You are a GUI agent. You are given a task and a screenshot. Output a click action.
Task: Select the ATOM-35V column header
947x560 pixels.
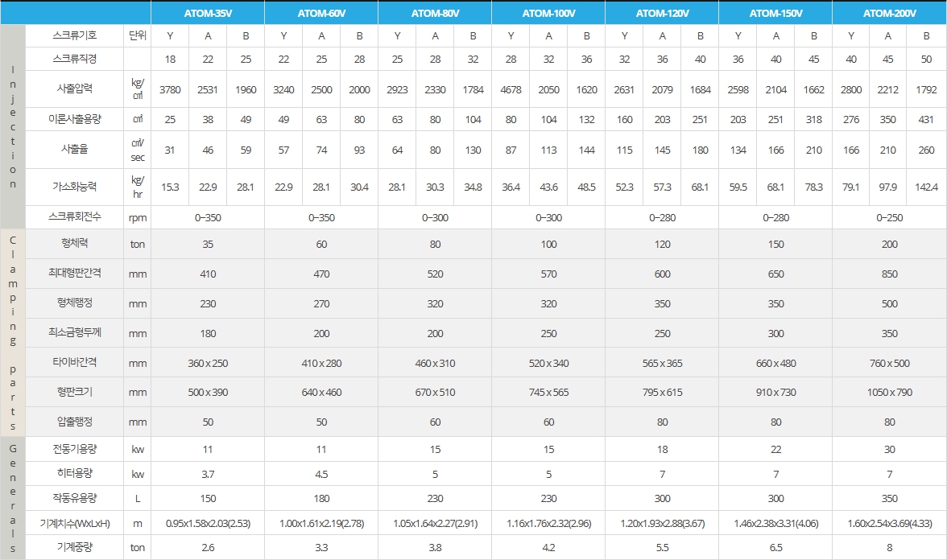point(208,13)
